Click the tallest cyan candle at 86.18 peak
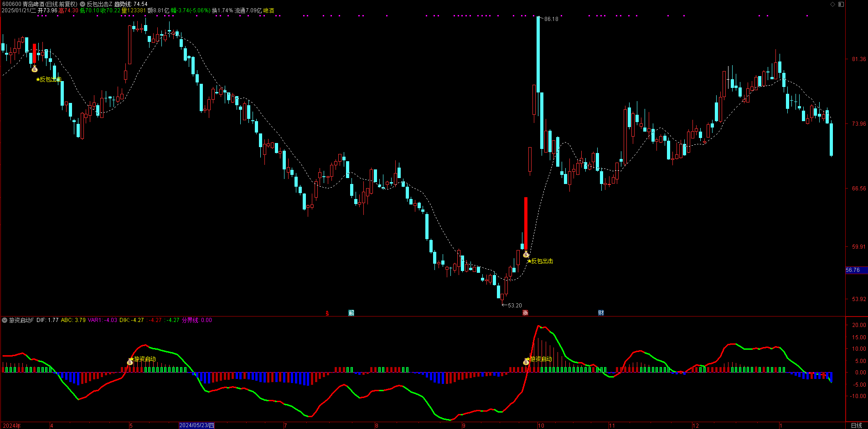Screen dimensions: 868x429 click(538, 55)
